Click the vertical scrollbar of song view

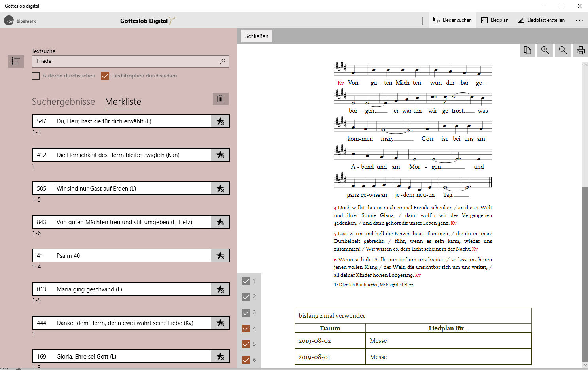pyautogui.click(x=585, y=273)
